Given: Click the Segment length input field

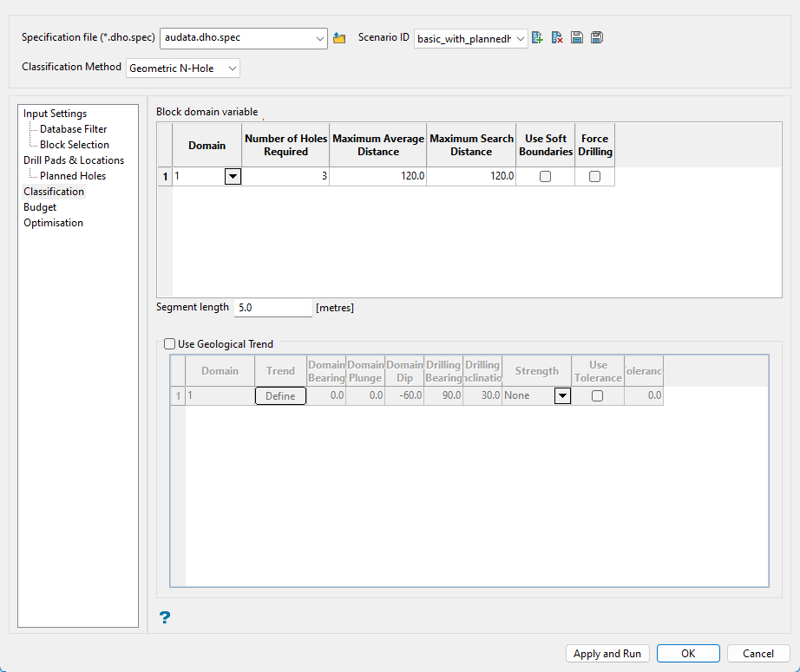Looking at the screenshot, I should point(272,308).
